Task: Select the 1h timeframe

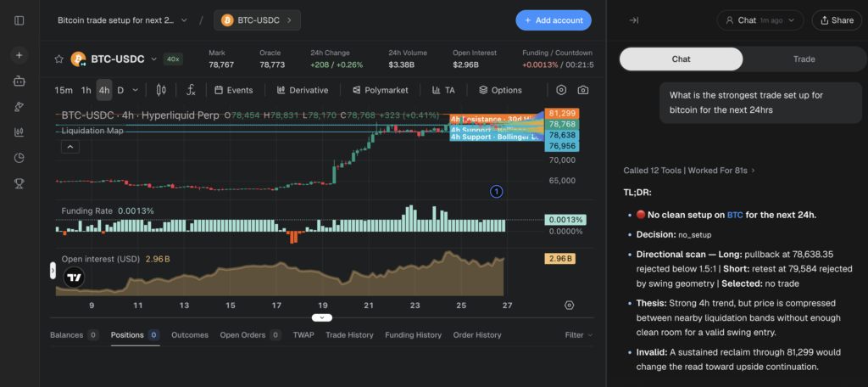Action: pyautogui.click(x=86, y=90)
